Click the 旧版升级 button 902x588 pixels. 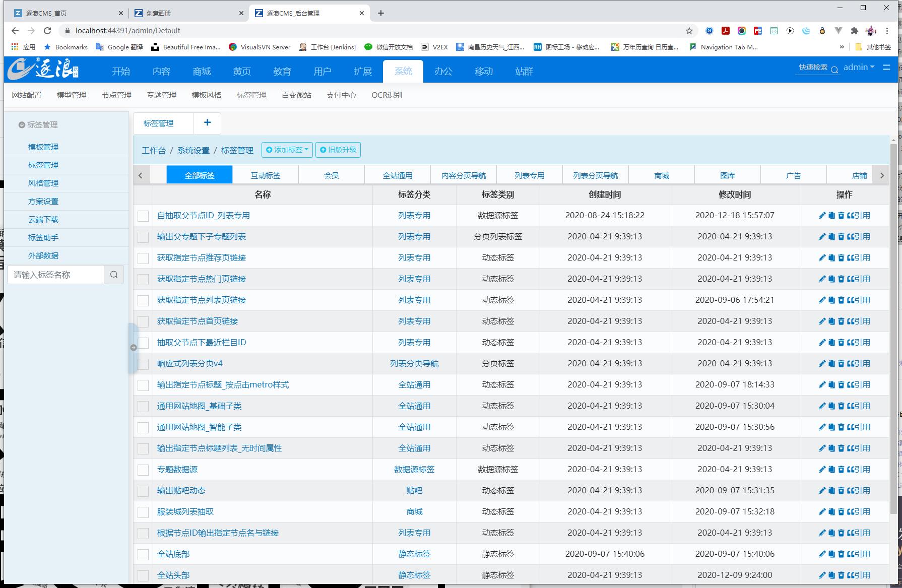pyautogui.click(x=338, y=150)
